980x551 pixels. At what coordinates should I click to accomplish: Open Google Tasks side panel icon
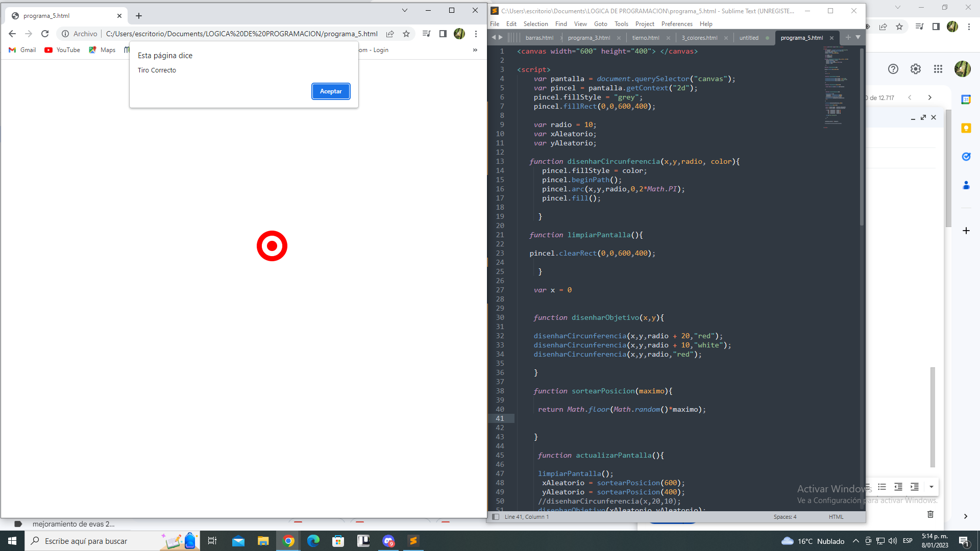[966, 157]
